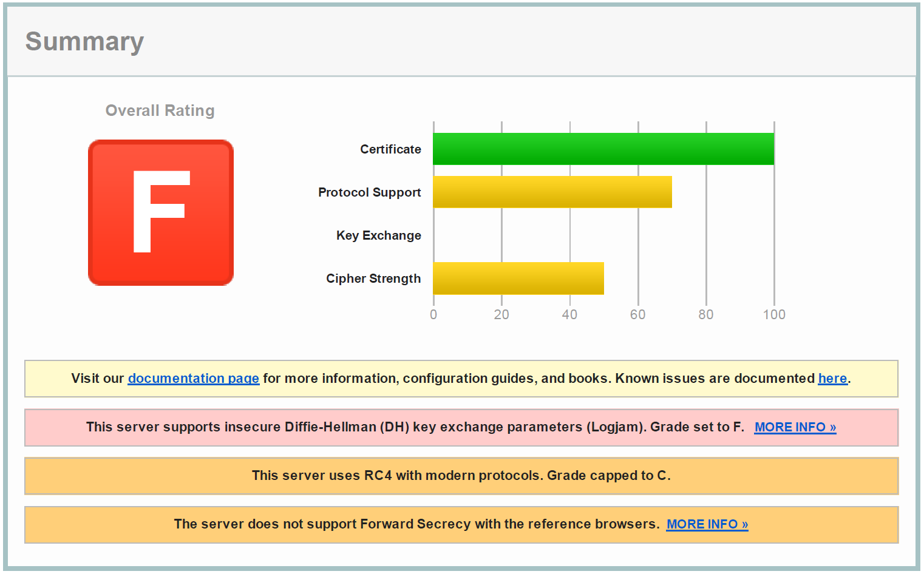Click the '60' axis tick label

637,314
